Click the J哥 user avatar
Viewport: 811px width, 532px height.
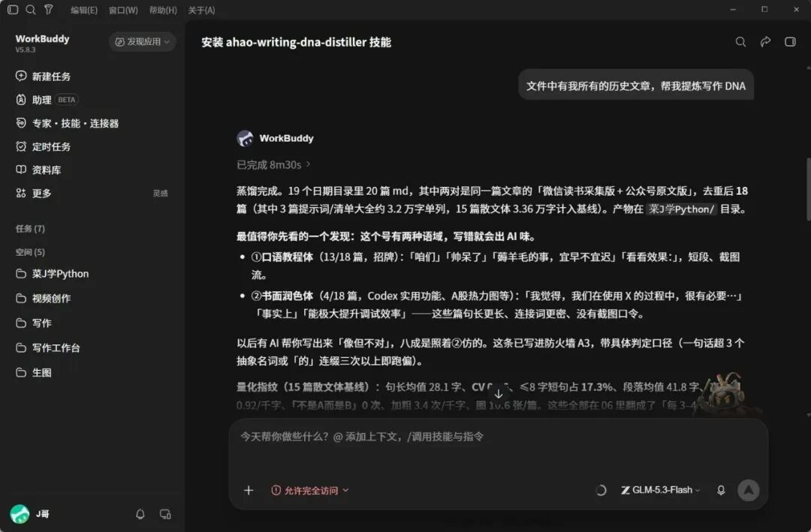coord(20,514)
